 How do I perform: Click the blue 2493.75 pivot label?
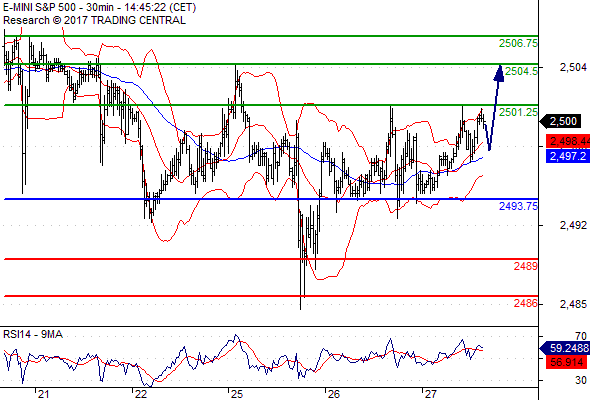coord(518,206)
